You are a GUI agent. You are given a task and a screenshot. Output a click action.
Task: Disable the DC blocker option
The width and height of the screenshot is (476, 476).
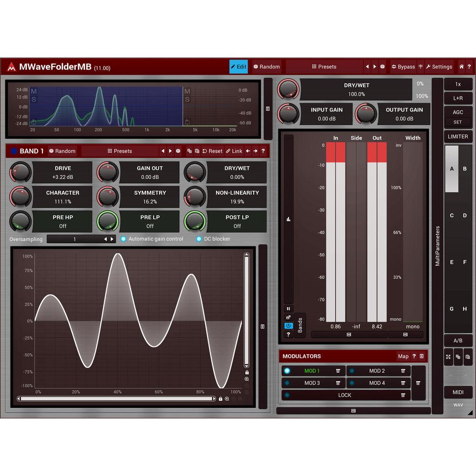(199, 239)
